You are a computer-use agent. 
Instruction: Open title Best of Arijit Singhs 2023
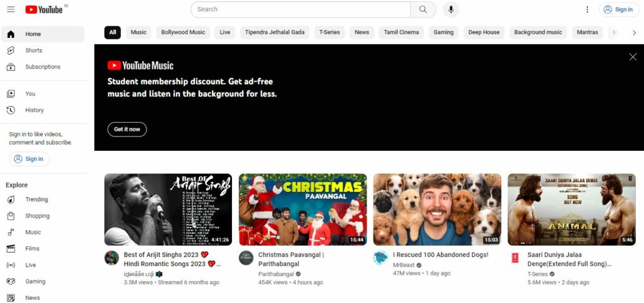point(172,259)
